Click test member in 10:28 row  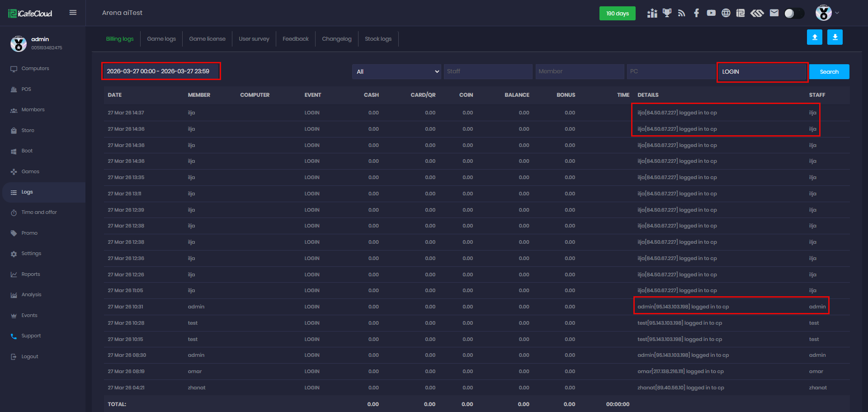click(193, 323)
